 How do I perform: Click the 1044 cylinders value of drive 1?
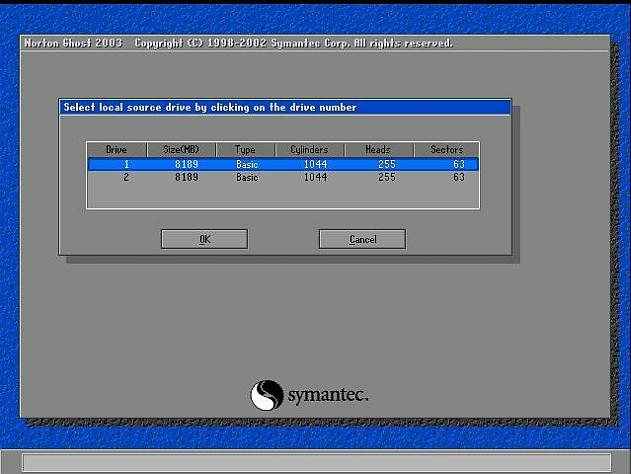316,164
